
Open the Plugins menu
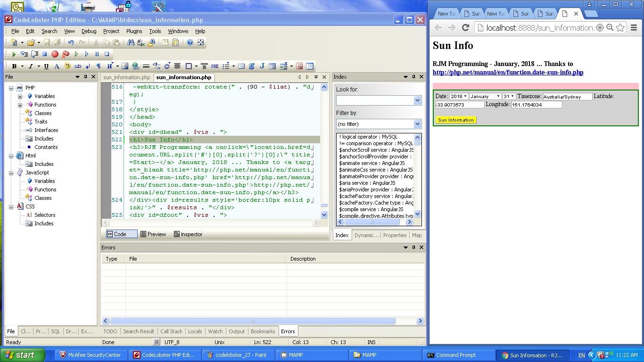[134, 31]
